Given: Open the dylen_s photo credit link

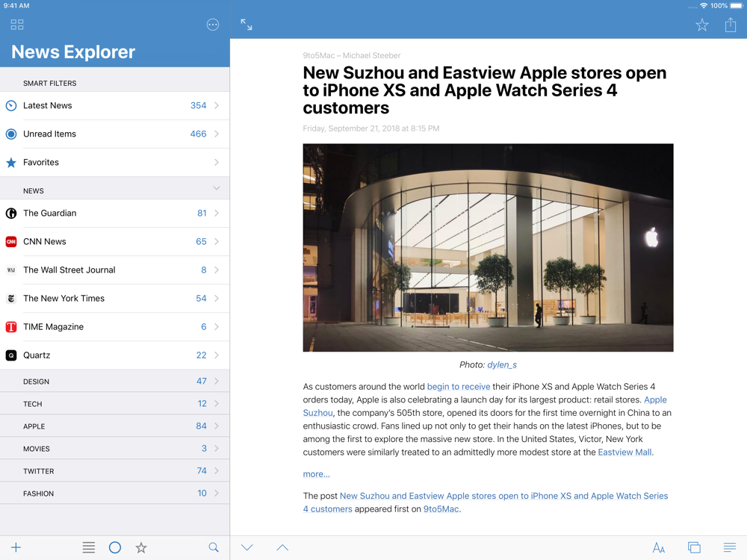Looking at the screenshot, I should pos(502,365).
